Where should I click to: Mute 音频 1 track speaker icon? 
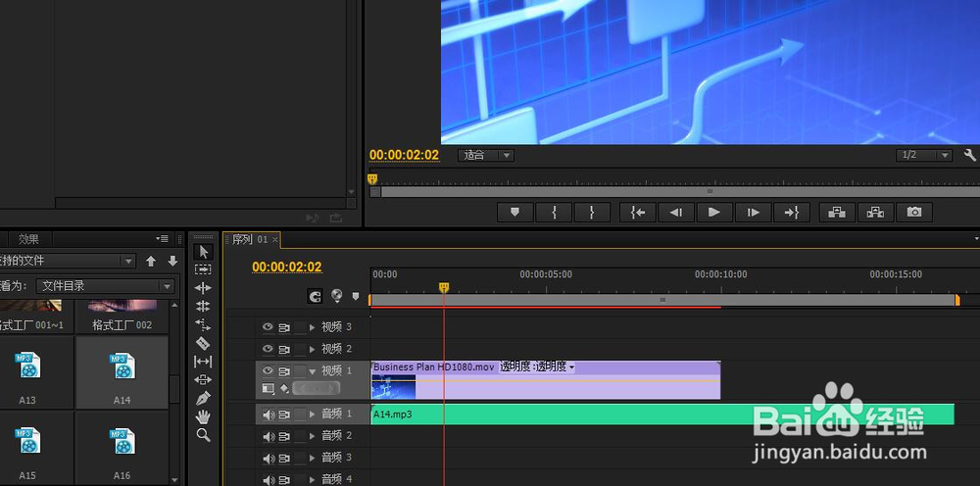coord(269,414)
